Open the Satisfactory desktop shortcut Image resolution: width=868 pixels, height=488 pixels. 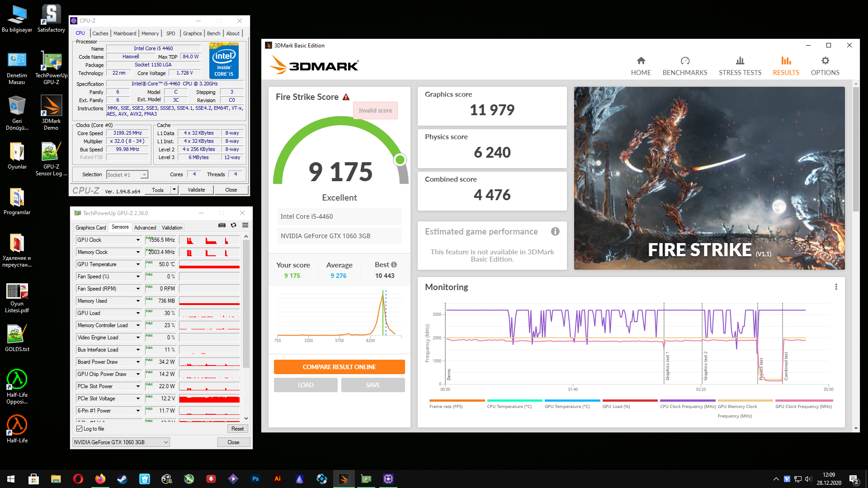pyautogui.click(x=51, y=19)
